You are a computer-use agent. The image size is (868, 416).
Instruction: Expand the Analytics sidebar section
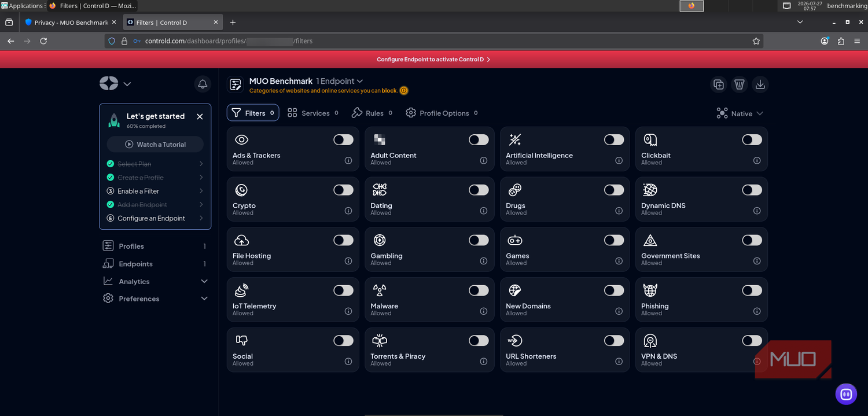[x=155, y=281]
